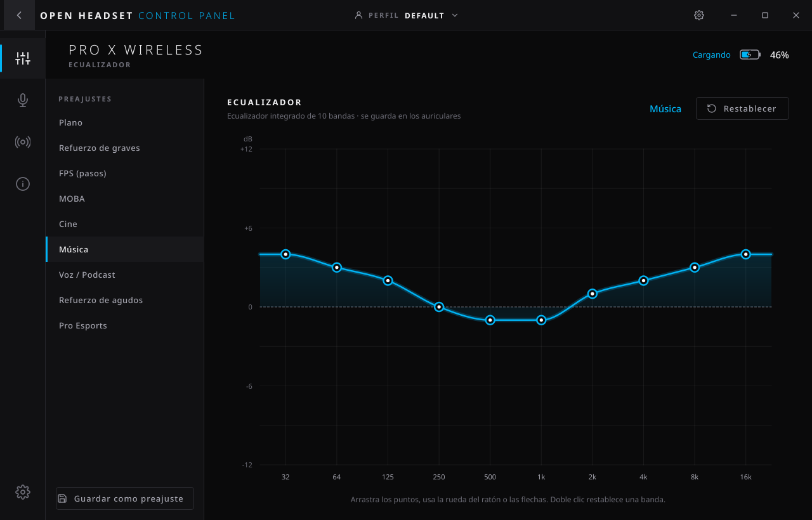Apply the Pro Esports preset
Screen dimensions: 812x520
click(x=125, y=325)
